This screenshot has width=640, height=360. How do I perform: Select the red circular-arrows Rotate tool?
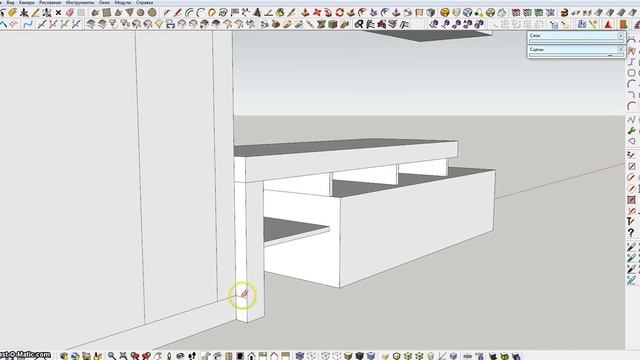point(340,13)
